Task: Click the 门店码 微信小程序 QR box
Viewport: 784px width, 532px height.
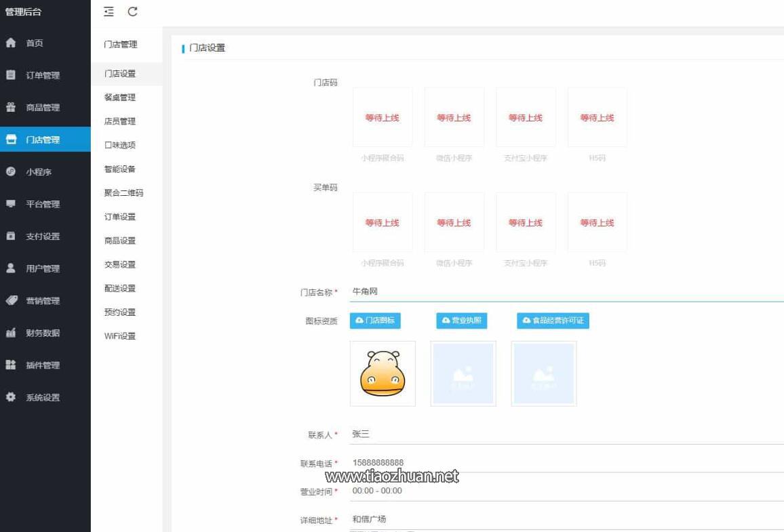Action: [x=454, y=117]
